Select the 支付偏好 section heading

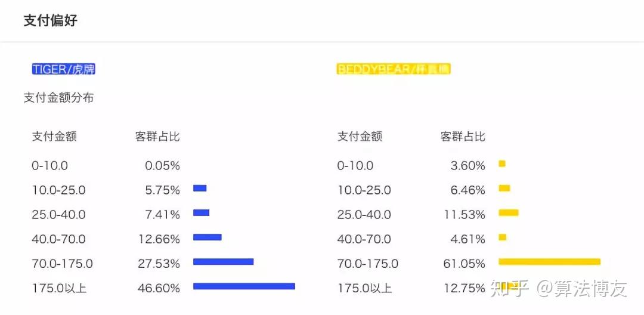[51, 20]
